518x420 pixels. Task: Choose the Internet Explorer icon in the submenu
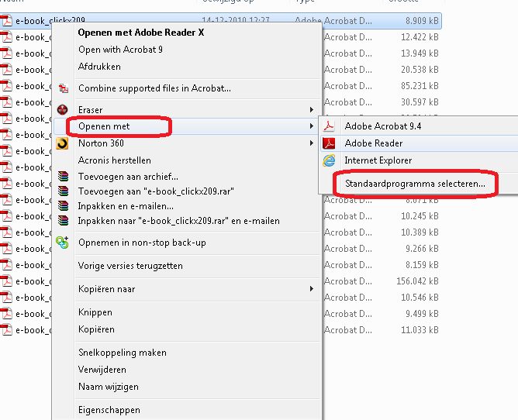pyautogui.click(x=329, y=160)
